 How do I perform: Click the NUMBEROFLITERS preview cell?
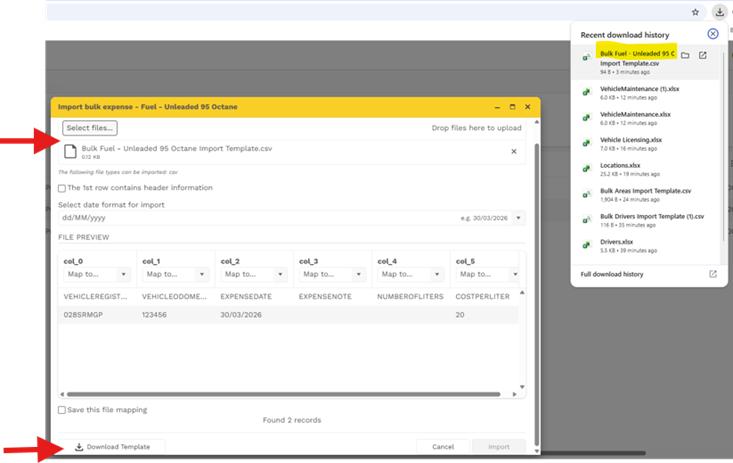click(x=410, y=297)
